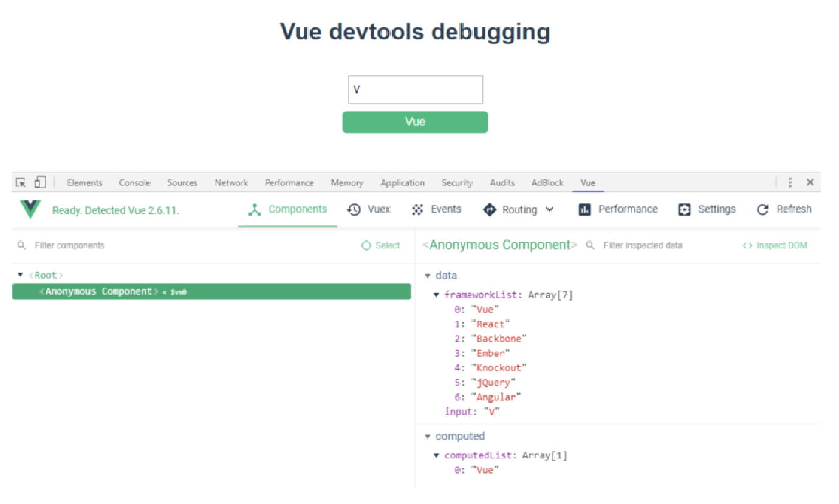Image resolution: width=839 pixels, height=504 pixels.
Task: Click the "jQuery" array value
Action: pos(493,383)
